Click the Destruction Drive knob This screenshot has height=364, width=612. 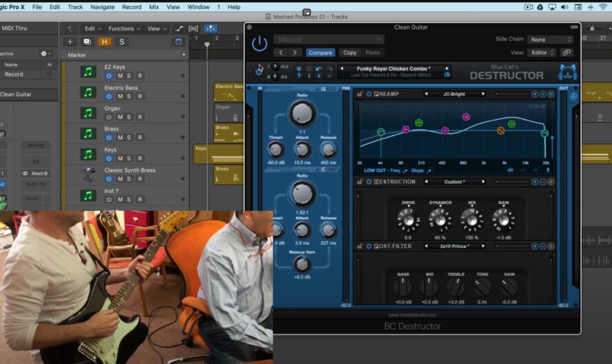pos(408,220)
